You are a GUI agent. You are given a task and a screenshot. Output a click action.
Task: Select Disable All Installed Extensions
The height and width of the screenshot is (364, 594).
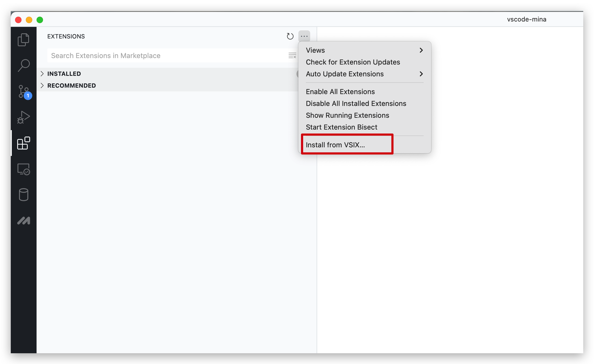point(365,104)
